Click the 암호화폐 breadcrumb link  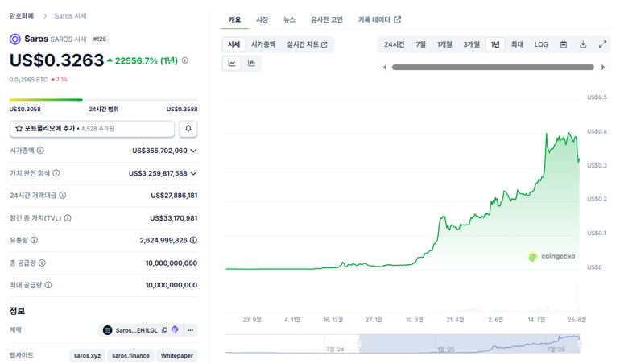22,16
